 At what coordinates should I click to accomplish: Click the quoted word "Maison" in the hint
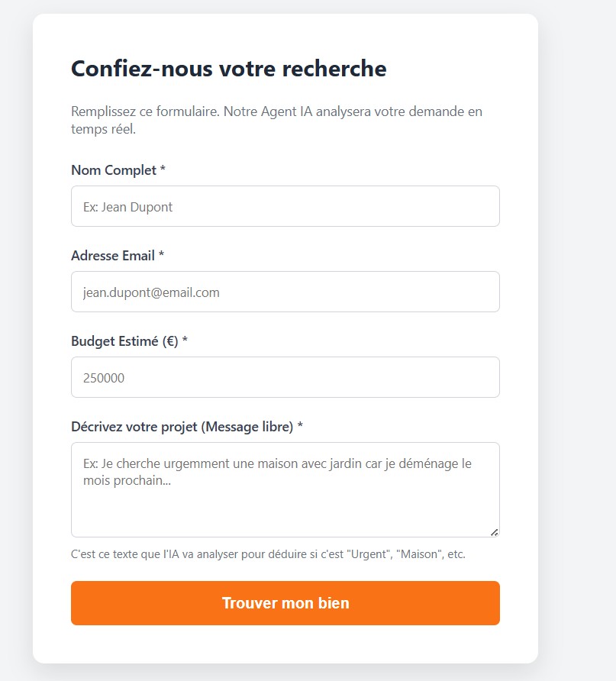coord(418,554)
